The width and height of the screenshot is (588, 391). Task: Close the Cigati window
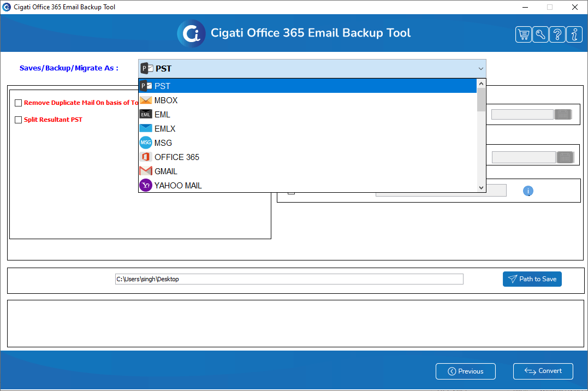tap(574, 7)
